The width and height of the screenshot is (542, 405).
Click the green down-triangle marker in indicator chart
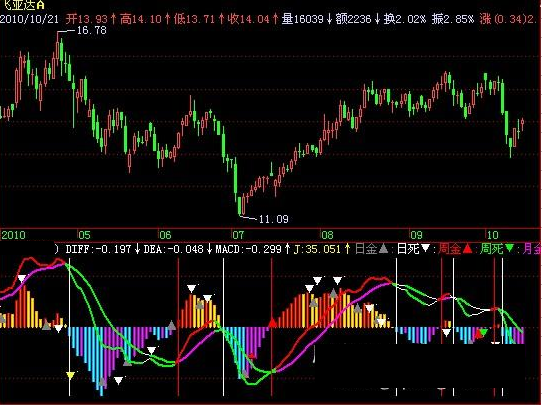(484, 332)
